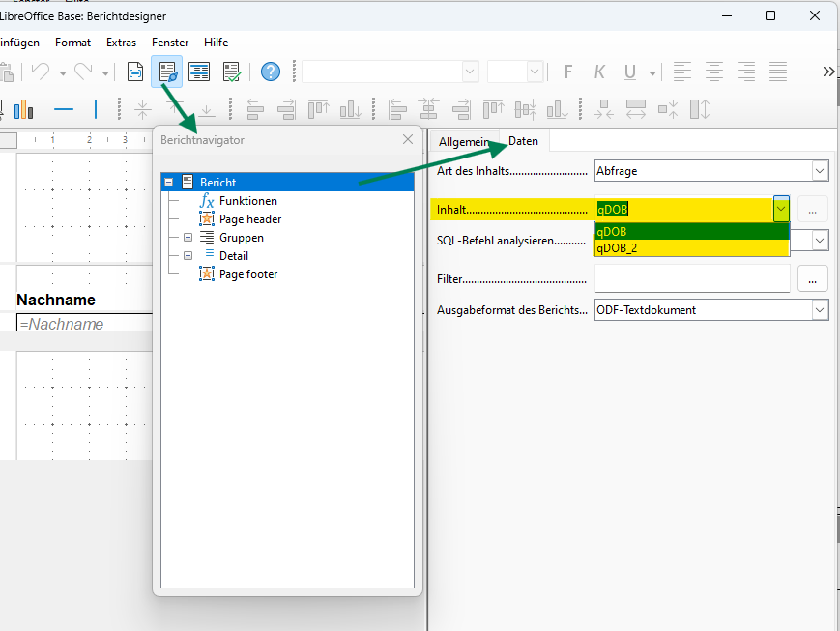Open LibreOffice Help question mark icon
This screenshot has height=631, width=840.
(x=271, y=72)
